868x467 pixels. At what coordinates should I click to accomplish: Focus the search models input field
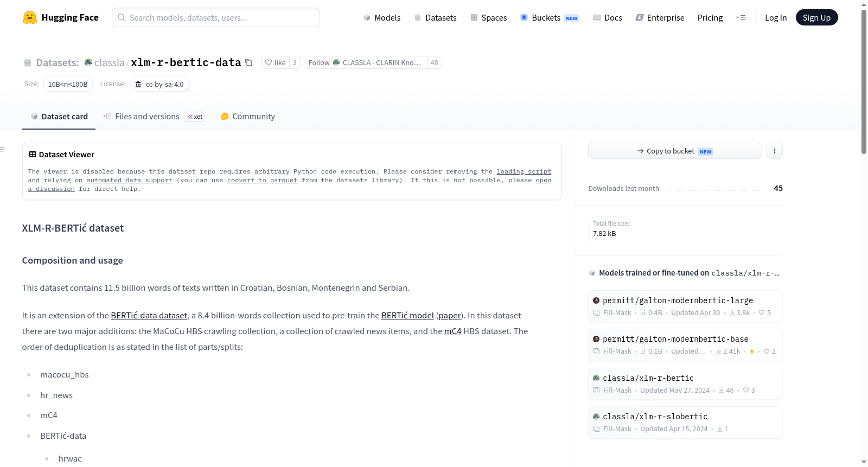coord(216,17)
